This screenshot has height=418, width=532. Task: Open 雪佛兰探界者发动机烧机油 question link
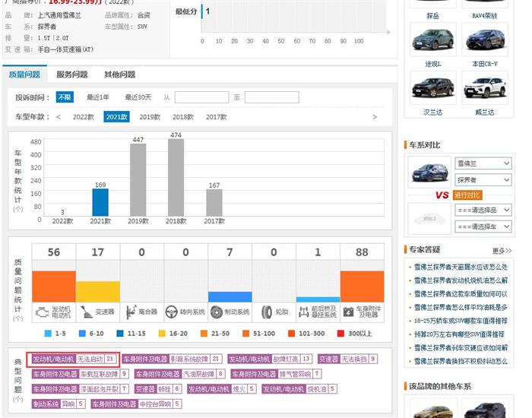click(x=461, y=280)
